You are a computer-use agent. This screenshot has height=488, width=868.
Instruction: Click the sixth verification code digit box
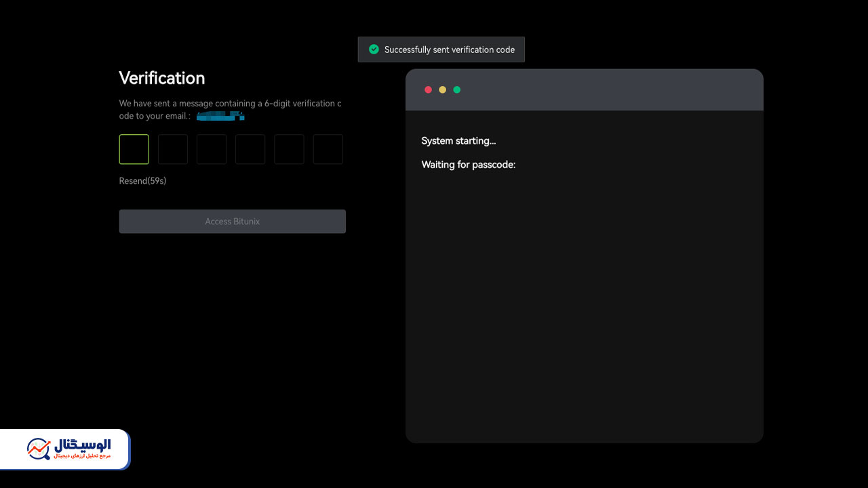(328, 149)
